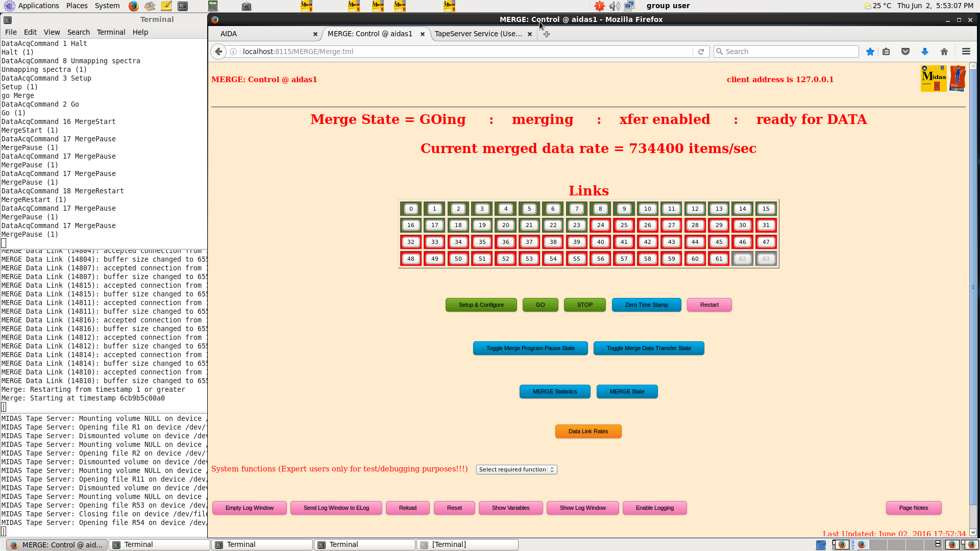Open MERGE State

627,392
